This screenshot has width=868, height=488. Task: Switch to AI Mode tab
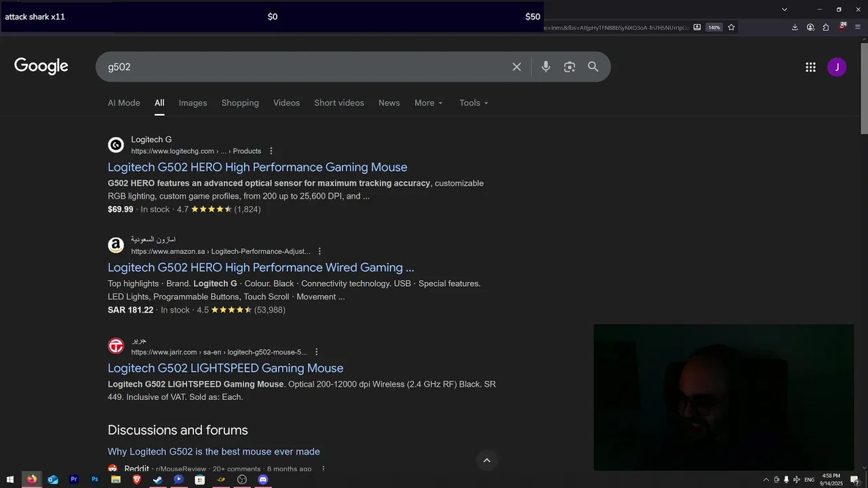pyautogui.click(x=124, y=103)
